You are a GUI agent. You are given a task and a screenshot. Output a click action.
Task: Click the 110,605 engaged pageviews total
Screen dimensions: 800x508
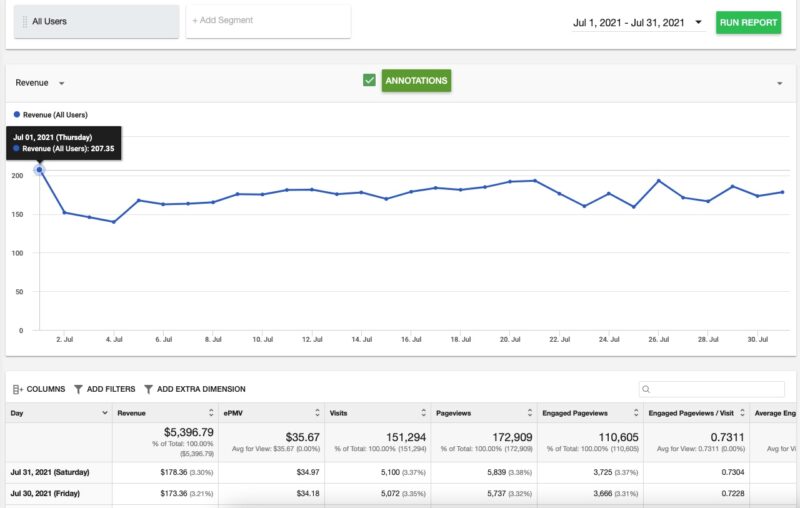pos(618,437)
